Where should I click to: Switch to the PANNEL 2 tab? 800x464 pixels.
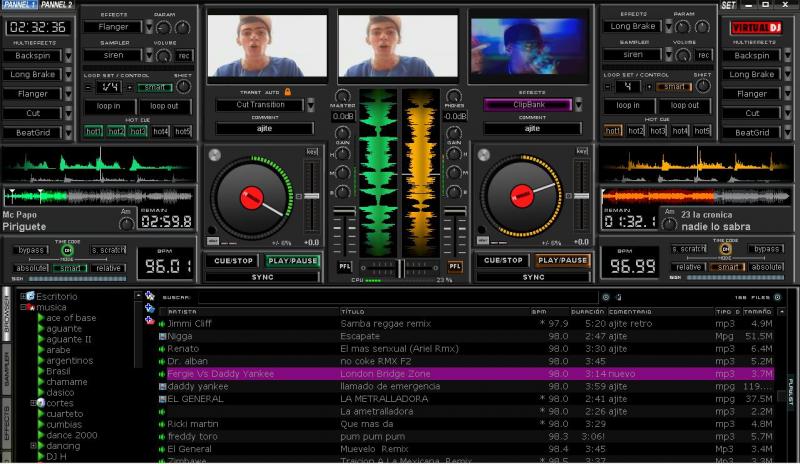point(57,5)
